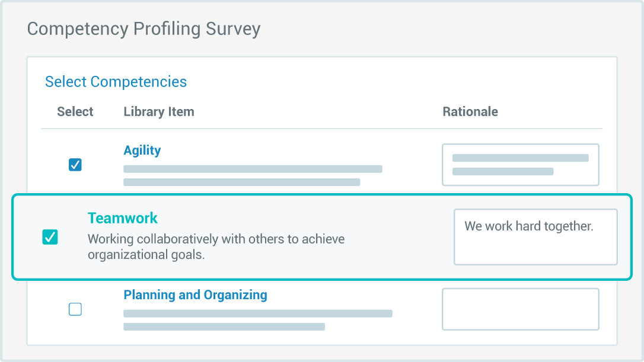Click inside the Agility rationale box
This screenshot has height=362, width=644.
tap(520, 165)
